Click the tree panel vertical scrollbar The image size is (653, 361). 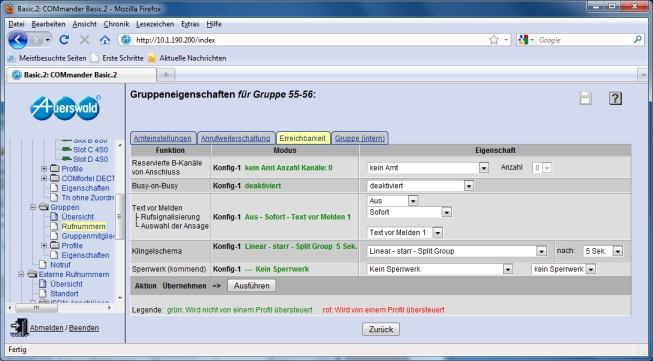(x=120, y=220)
